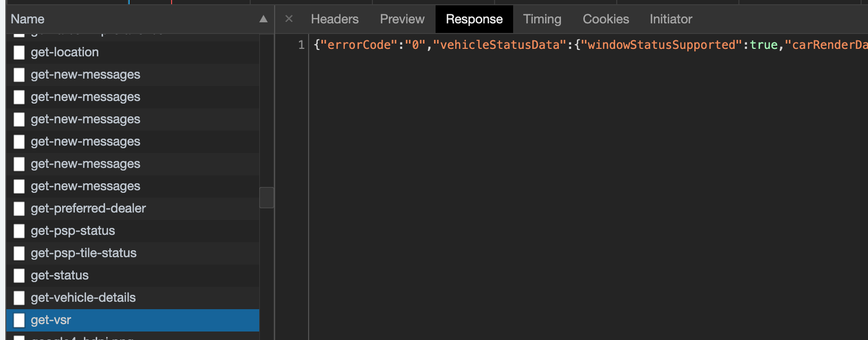
Task: Open the Initiator tab
Action: pyautogui.click(x=670, y=19)
